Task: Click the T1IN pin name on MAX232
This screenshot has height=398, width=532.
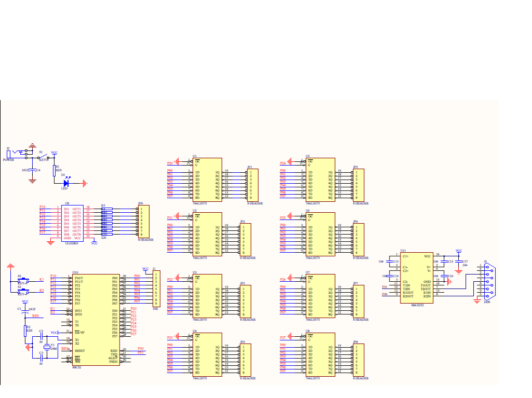Action: [x=406, y=285]
